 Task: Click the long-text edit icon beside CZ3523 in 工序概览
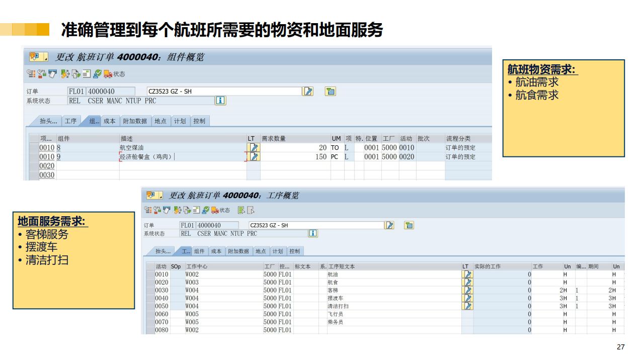click(x=389, y=225)
